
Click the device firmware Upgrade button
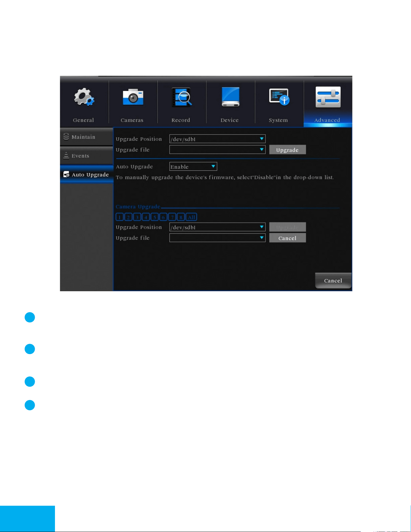point(287,150)
